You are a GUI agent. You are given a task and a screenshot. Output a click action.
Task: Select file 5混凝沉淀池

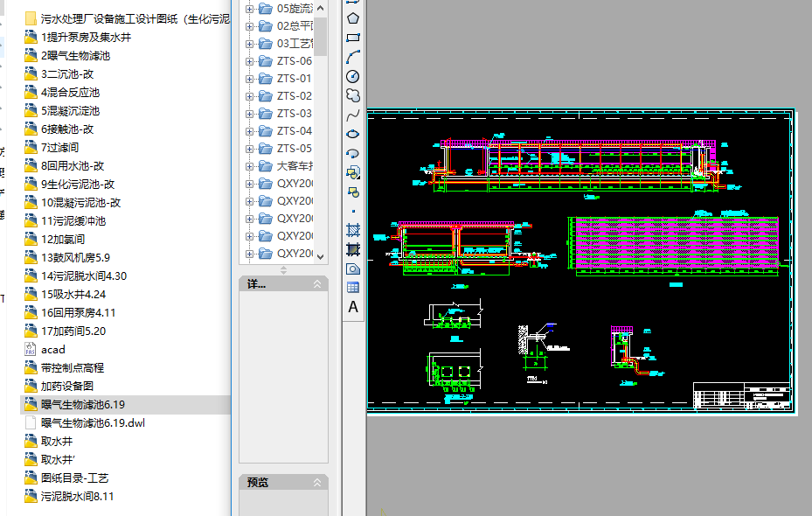click(x=71, y=111)
